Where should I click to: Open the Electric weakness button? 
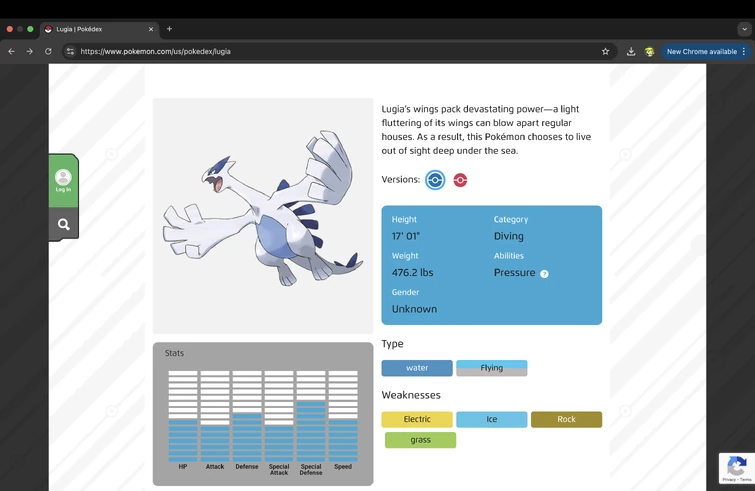[417, 419]
